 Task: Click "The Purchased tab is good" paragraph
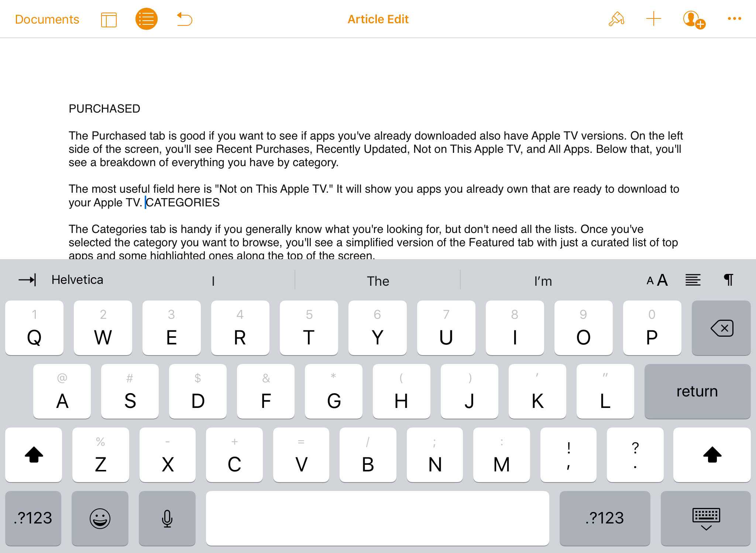376,149
